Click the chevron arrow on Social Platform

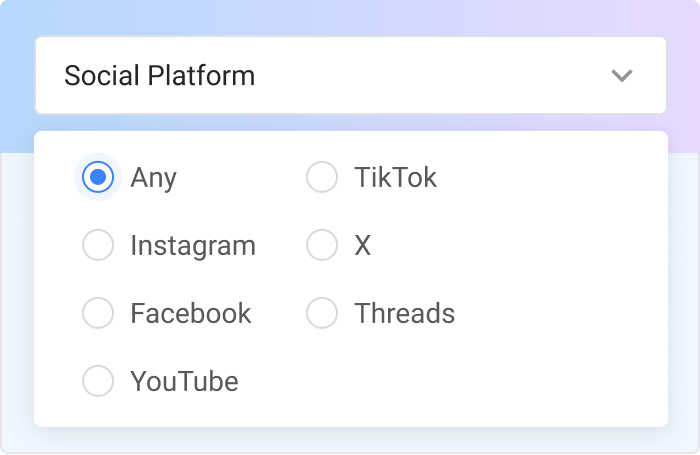click(x=622, y=76)
